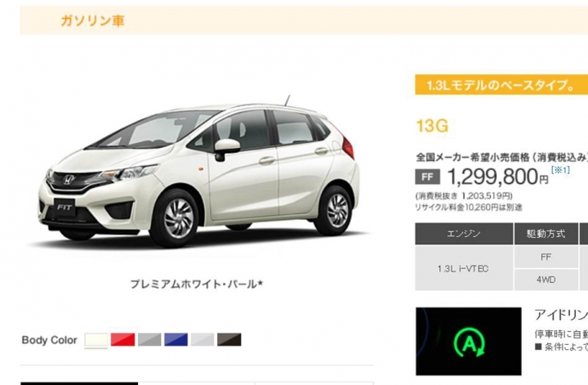588x385 pixels.
Task: Choose the gray metallic body color swatch
Action: click(x=149, y=339)
